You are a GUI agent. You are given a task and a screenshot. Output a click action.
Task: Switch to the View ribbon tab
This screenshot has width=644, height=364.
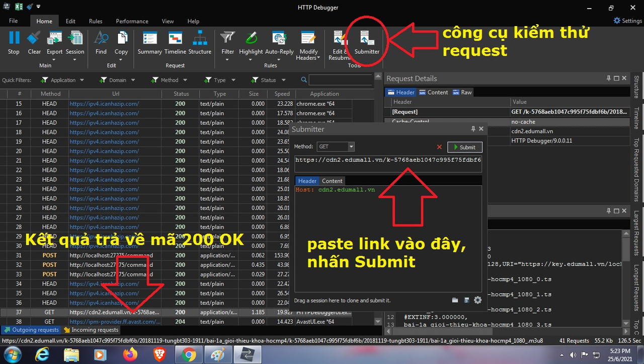click(x=168, y=21)
